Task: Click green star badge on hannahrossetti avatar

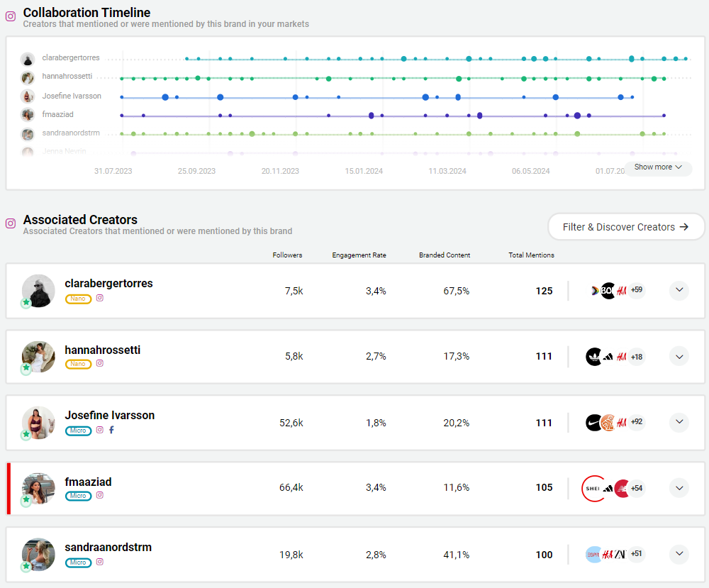Action: 26,368
